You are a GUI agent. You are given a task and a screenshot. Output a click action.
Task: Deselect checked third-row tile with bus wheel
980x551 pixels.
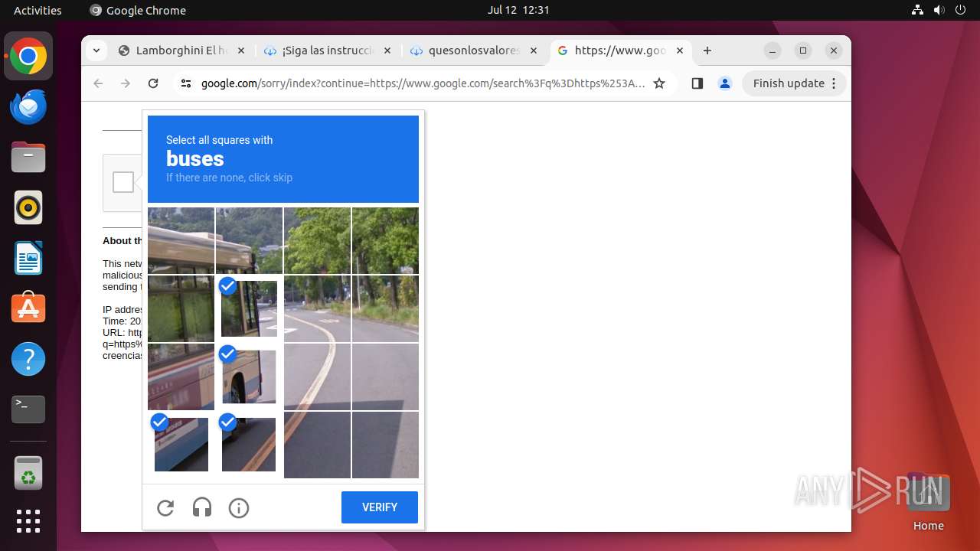(249, 377)
